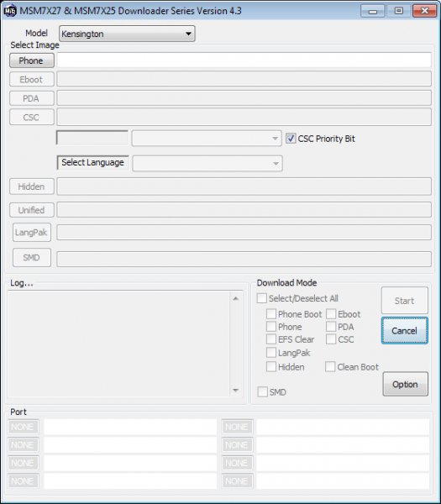Click the Hidden image button
The image size is (441, 504).
point(32,186)
